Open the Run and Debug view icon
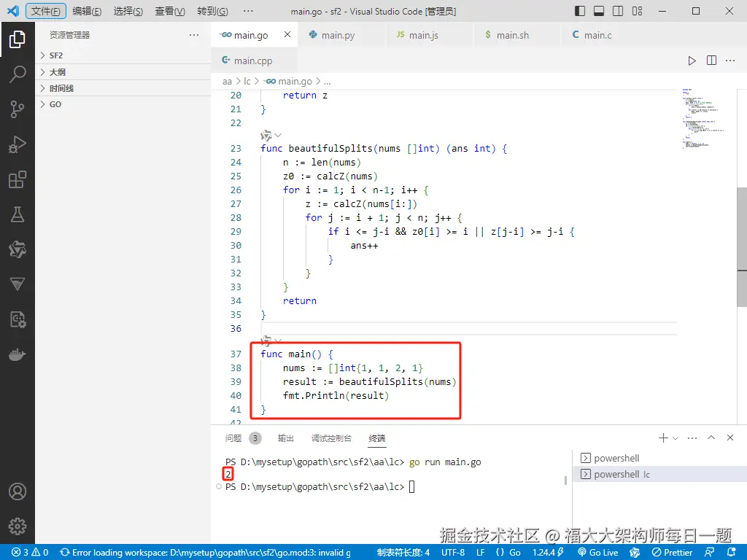 pyautogui.click(x=18, y=144)
